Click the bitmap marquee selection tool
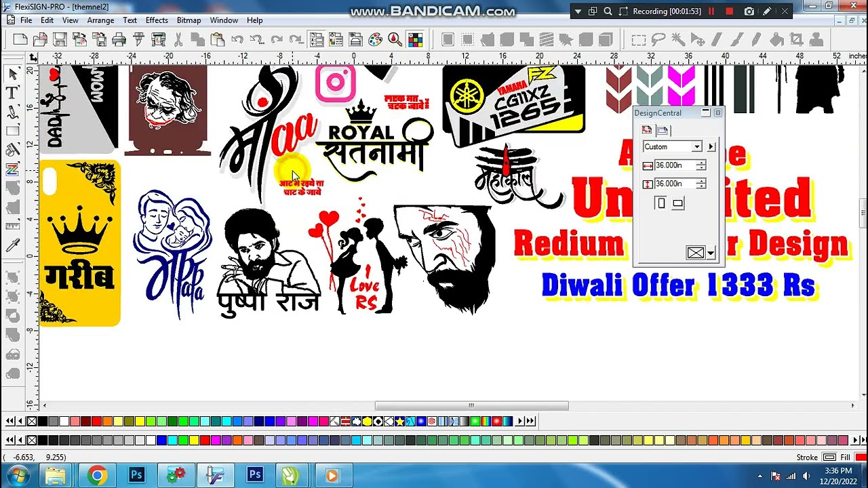 pyautogui.click(x=638, y=39)
